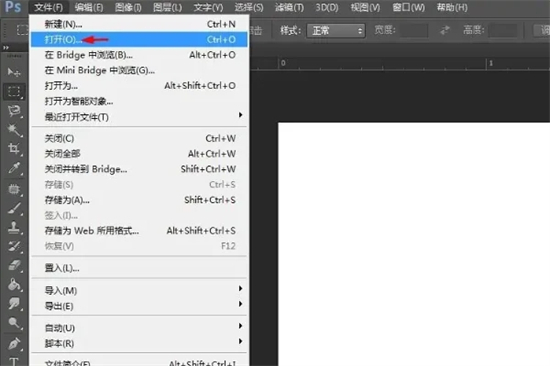The image size is (550, 366).
Task: Select the Clone Stamp tool
Action: tap(14, 227)
